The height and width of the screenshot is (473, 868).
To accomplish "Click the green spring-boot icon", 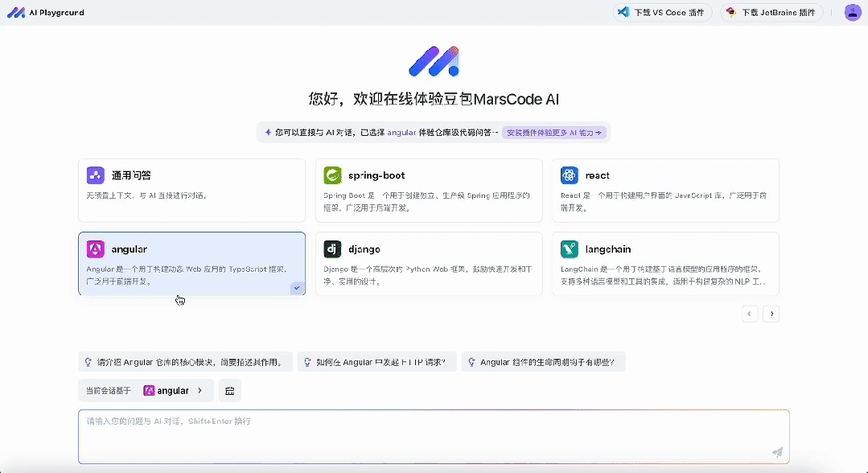I will pyautogui.click(x=332, y=175).
